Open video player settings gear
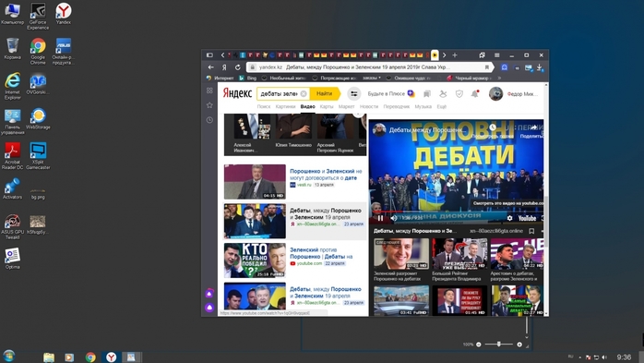 tap(509, 218)
